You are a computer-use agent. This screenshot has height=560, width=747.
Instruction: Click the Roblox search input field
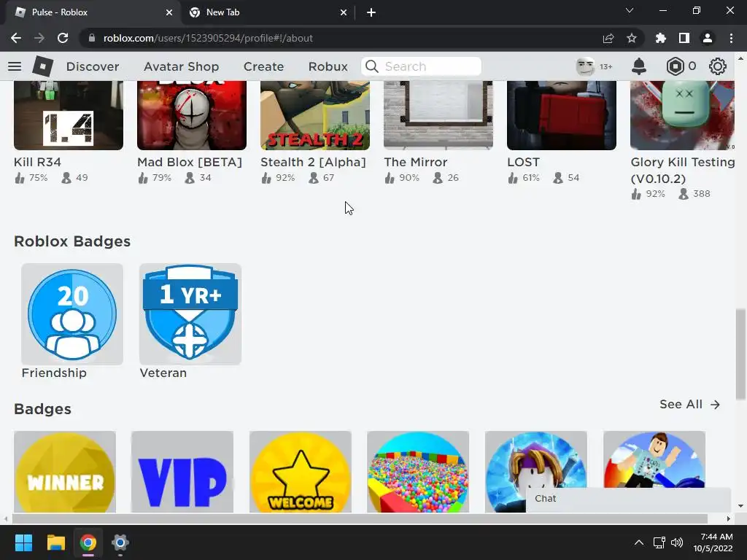tap(421, 66)
